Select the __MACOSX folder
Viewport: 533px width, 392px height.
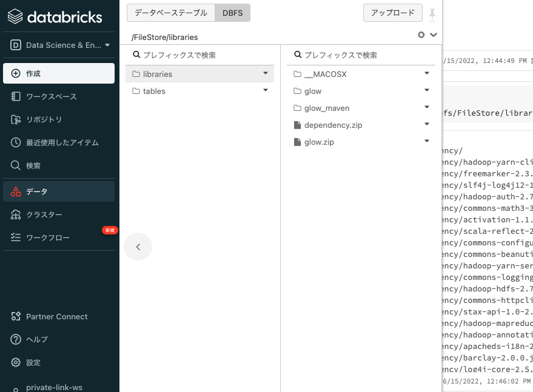361,74
